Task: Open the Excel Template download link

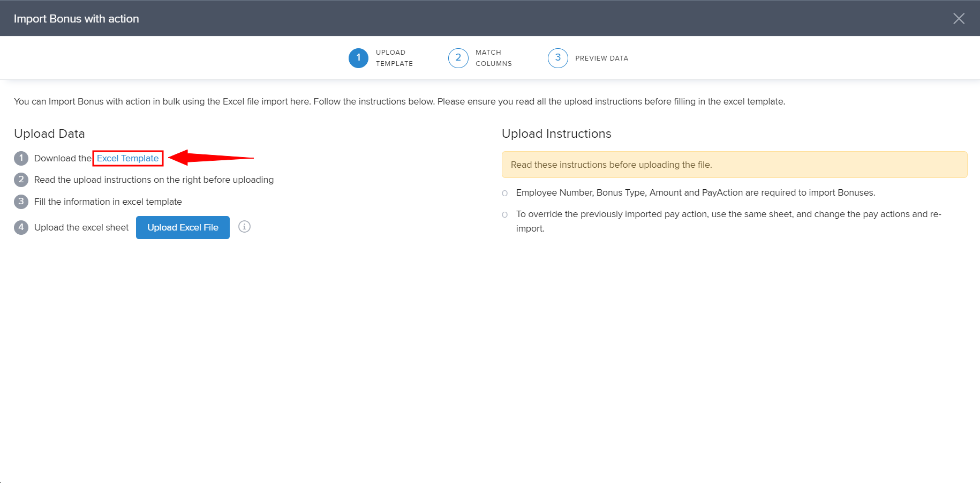Action: point(127,158)
